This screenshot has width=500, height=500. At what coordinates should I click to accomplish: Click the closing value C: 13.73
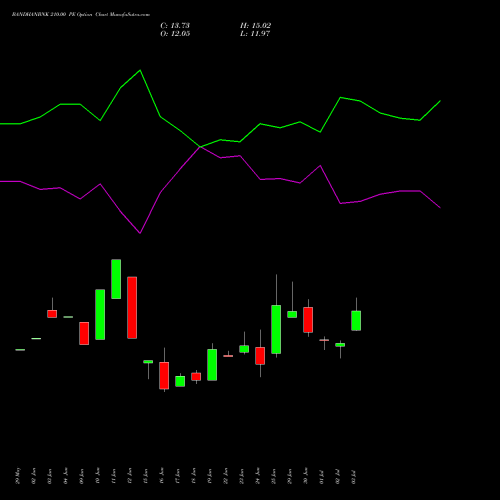point(175,26)
